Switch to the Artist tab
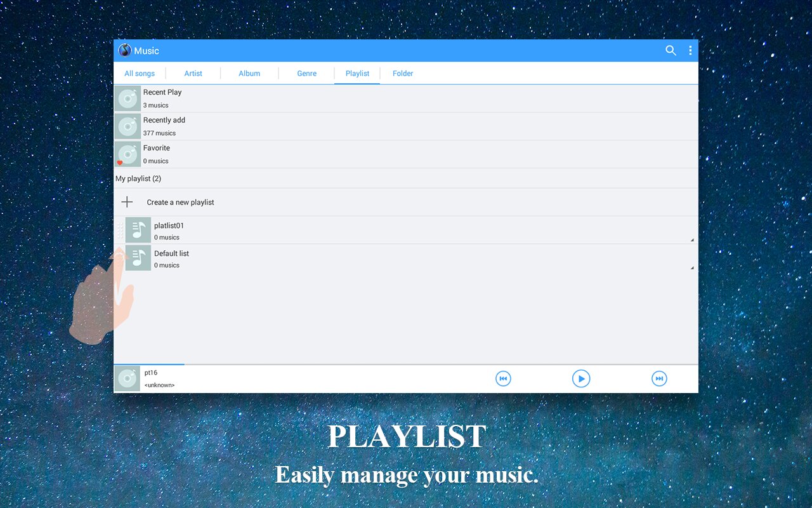The height and width of the screenshot is (508, 812). [x=193, y=74]
